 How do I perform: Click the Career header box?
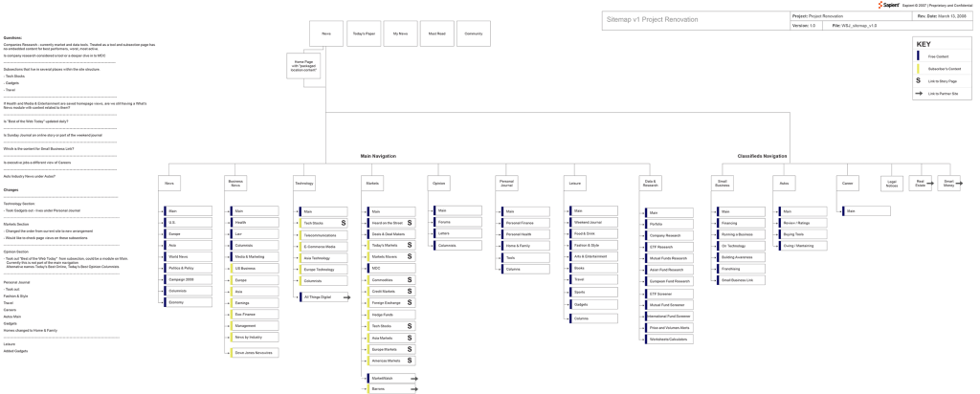848,184
